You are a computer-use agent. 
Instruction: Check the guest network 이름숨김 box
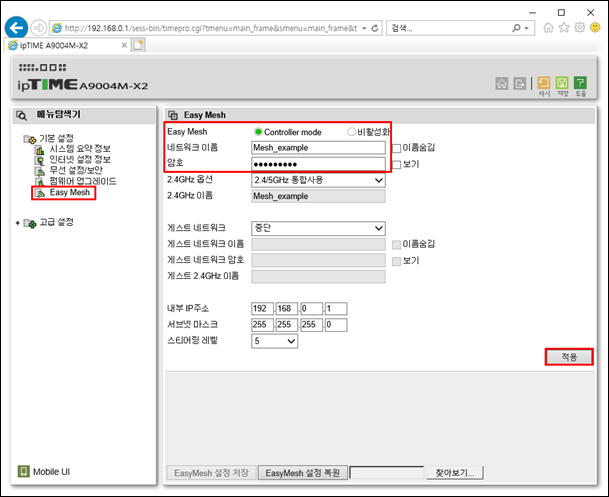[397, 245]
